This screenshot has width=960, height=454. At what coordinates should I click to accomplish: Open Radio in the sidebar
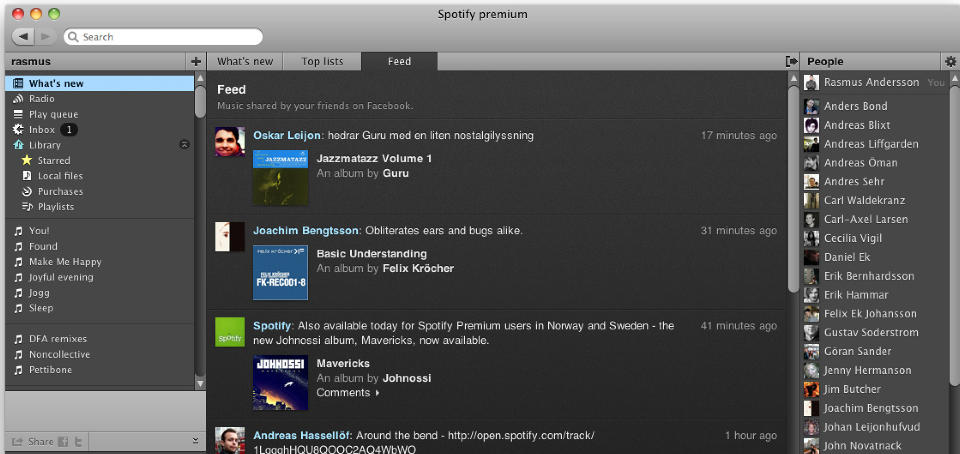pos(100,99)
